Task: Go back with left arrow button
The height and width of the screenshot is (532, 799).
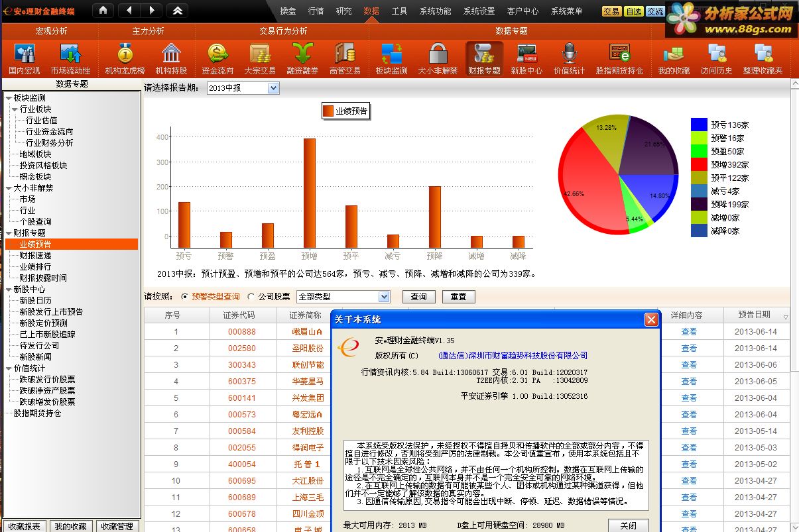Action: [x=130, y=10]
